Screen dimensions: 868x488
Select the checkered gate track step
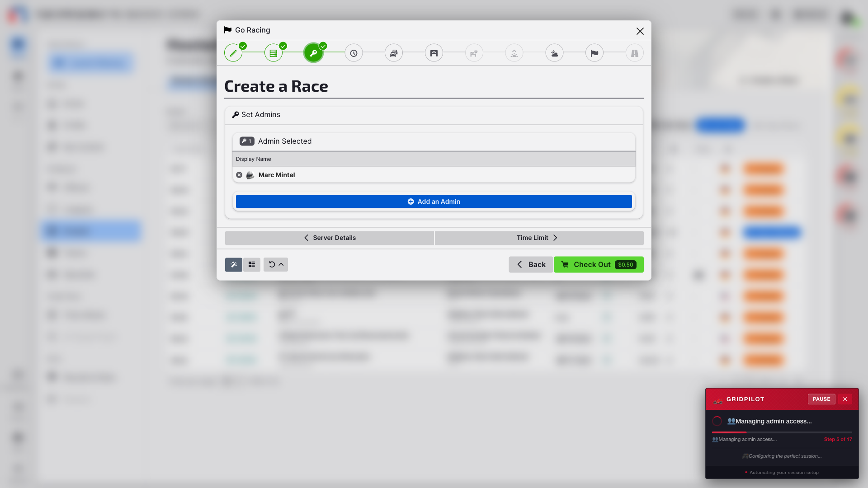click(434, 53)
